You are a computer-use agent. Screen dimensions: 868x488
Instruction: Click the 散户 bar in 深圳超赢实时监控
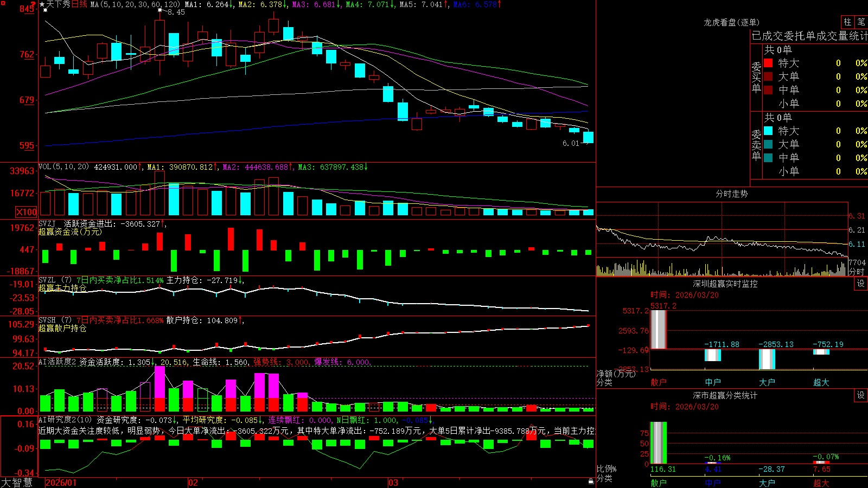(659, 329)
